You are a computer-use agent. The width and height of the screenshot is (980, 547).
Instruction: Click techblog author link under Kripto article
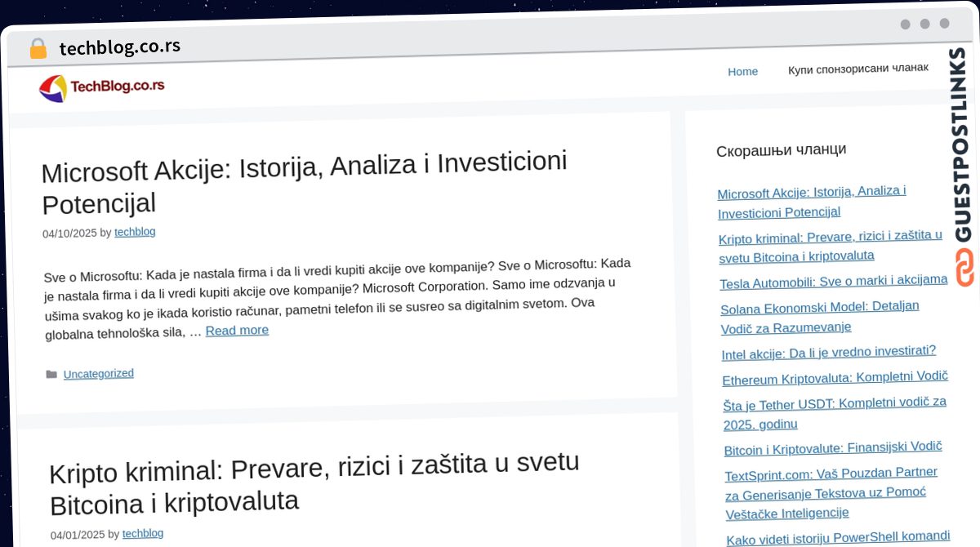click(x=143, y=534)
